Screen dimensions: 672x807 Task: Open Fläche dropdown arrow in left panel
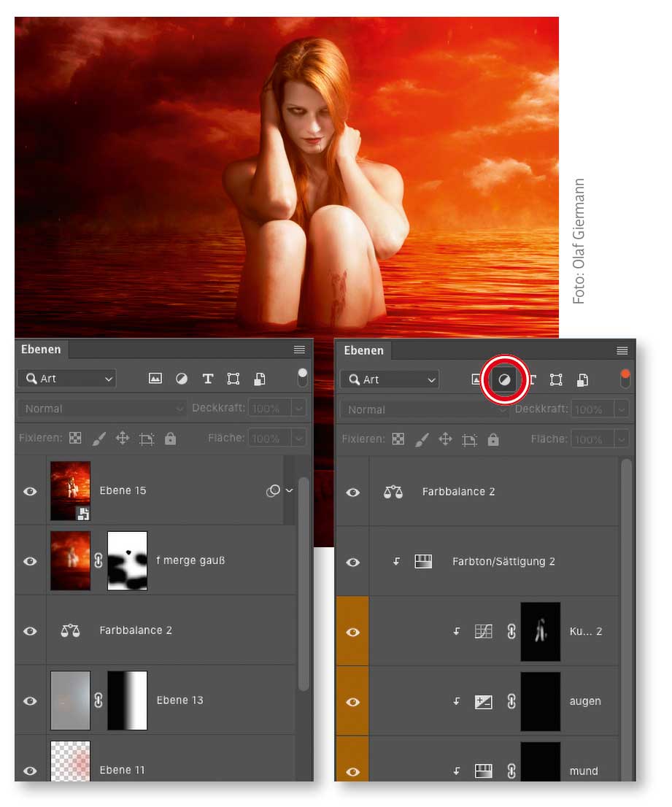click(x=298, y=439)
